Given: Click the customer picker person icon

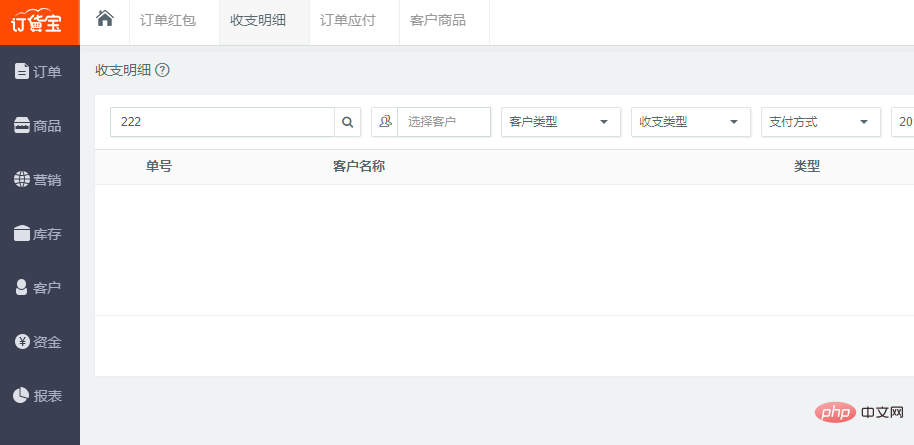Looking at the screenshot, I should click(x=385, y=122).
